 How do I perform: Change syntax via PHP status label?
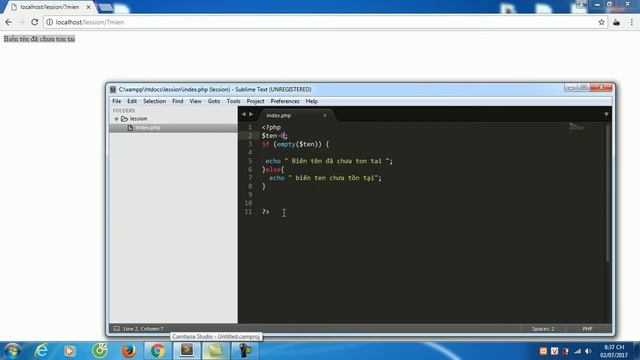click(x=587, y=329)
